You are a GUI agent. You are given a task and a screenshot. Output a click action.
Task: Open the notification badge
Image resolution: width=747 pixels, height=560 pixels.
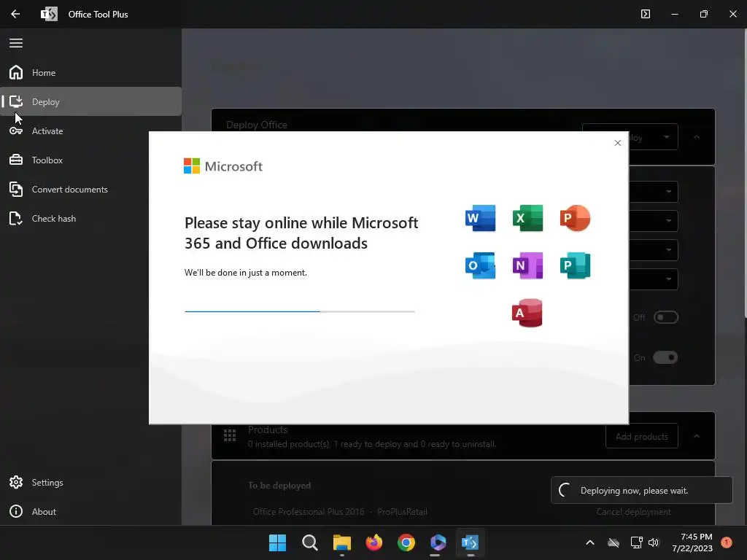tap(726, 542)
